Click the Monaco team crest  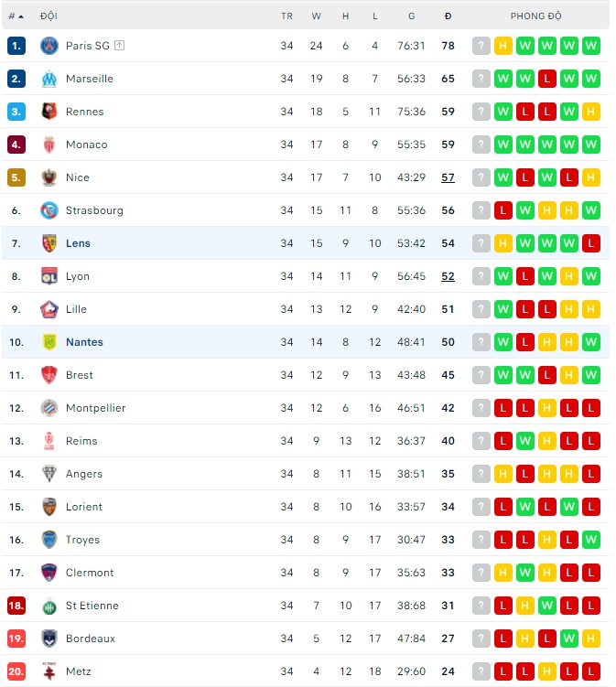tap(49, 145)
